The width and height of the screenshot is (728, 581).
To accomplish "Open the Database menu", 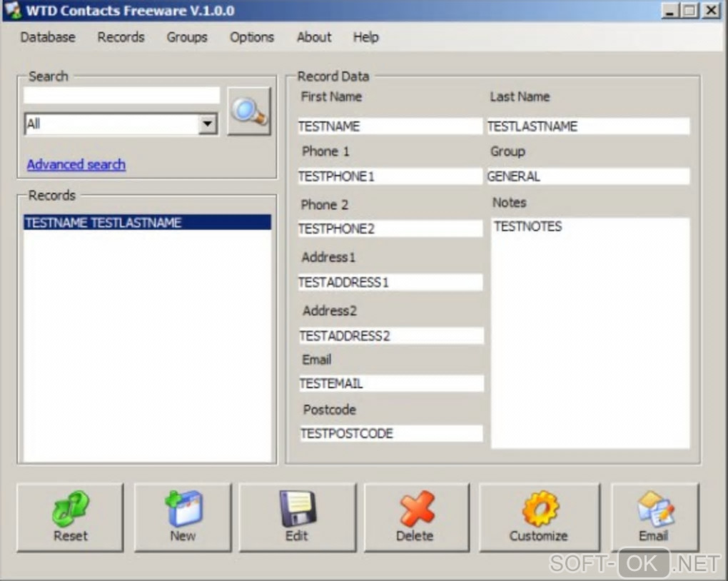I will point(48,37).
